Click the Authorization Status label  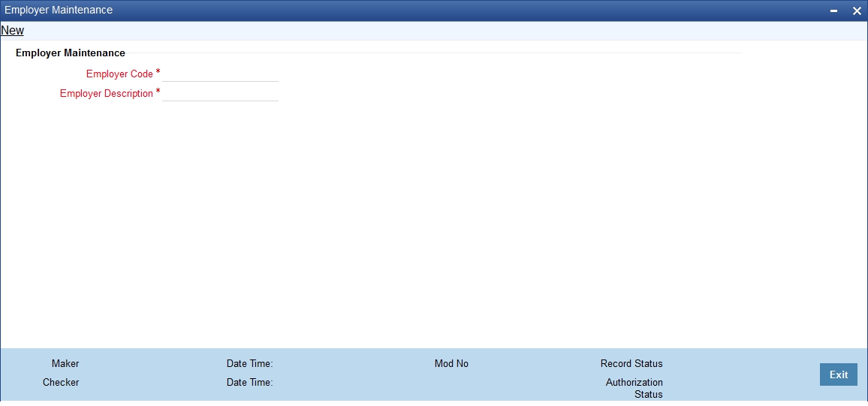[x=634, y=388]
